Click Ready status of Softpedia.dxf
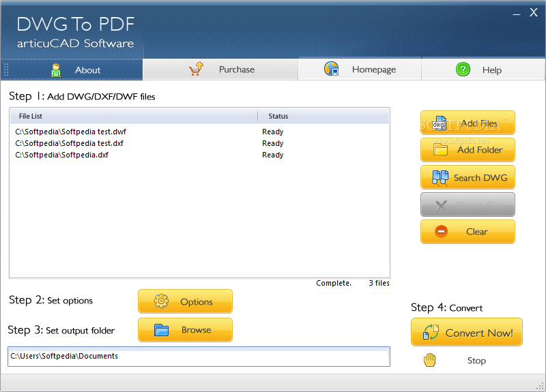Image resolution: width=546 pixels, height=392 pixels. click(x=272, y=155)
